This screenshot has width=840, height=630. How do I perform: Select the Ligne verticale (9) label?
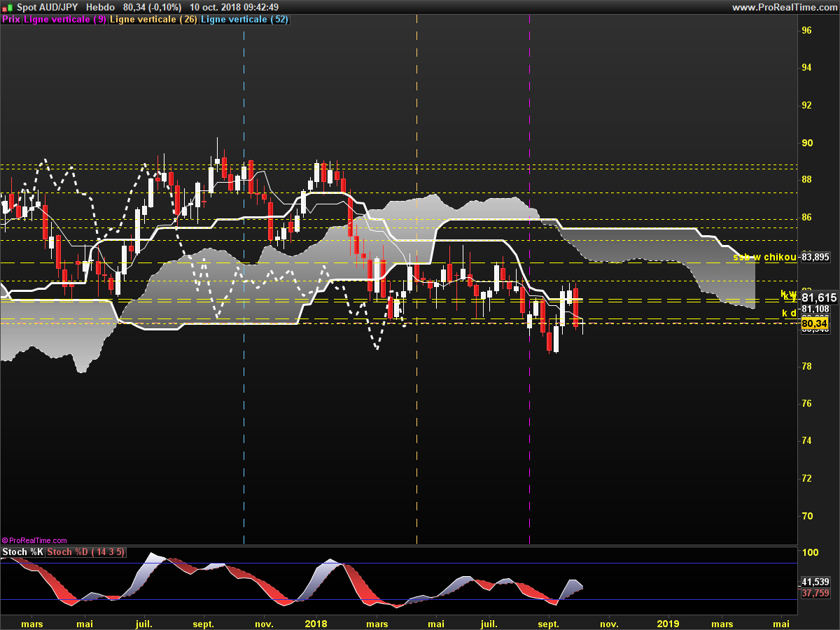point(65,20)
